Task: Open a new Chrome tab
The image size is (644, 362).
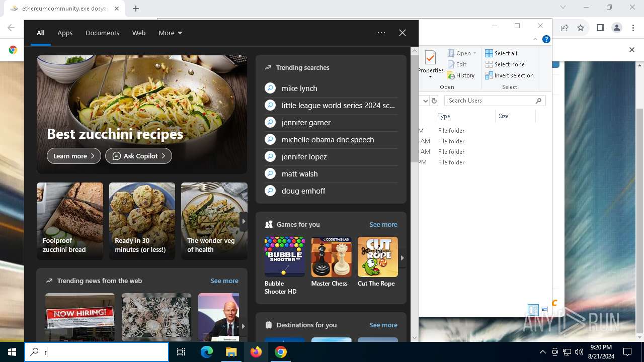Action: [x=136, y=9]
